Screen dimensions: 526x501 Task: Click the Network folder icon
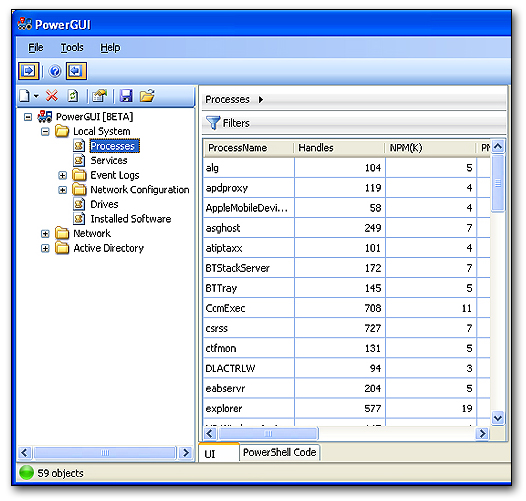click(62, 233)
